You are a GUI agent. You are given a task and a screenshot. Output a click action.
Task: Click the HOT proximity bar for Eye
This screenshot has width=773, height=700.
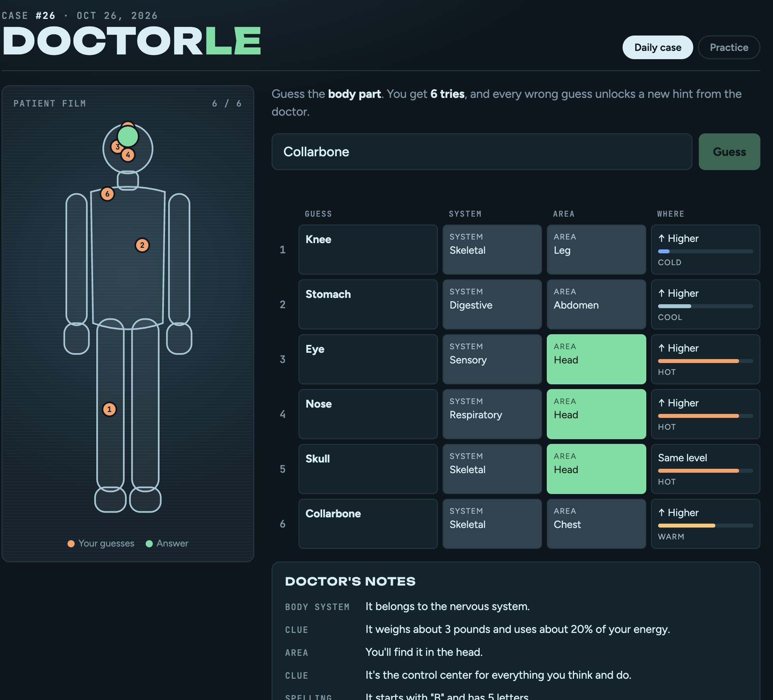pos(705,361)
